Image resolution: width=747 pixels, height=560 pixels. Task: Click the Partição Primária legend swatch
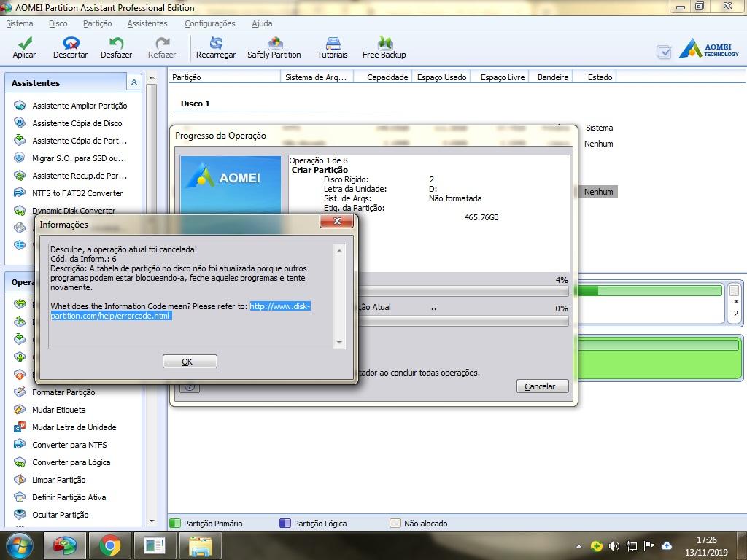[175, 524]
